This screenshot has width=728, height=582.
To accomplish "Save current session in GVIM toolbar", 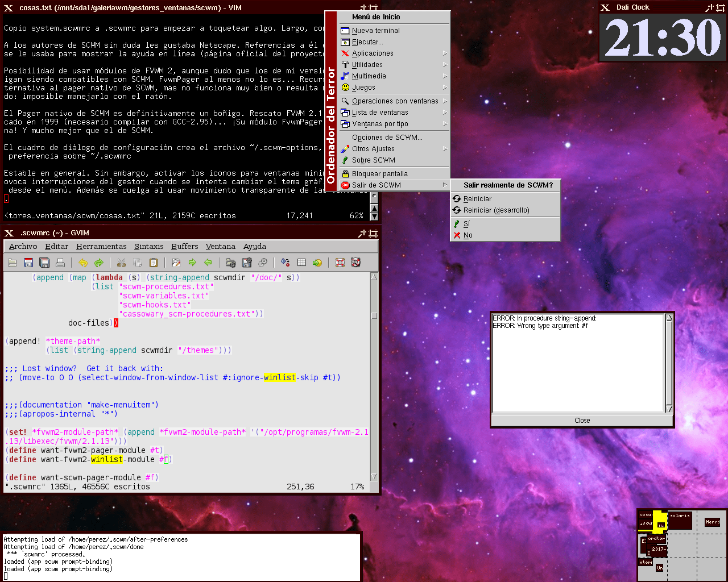I will (247, 263).
